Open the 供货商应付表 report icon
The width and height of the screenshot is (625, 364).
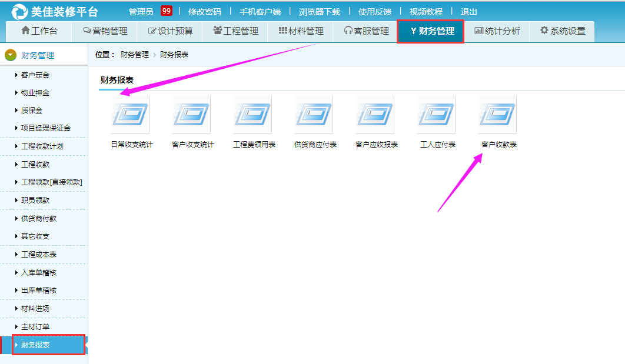click(x=314, y=115)
